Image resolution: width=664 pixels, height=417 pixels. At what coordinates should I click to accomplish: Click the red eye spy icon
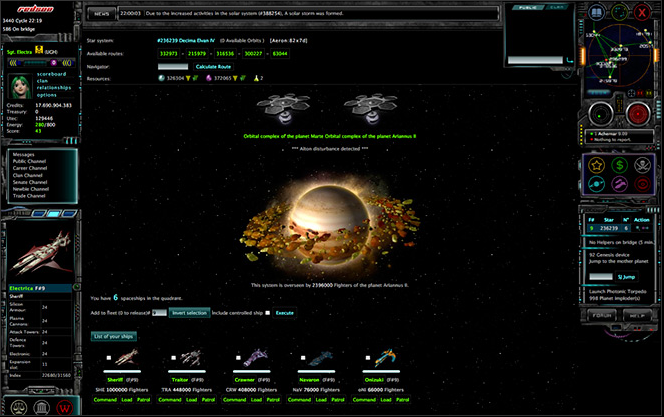pyautogui.click(x=642, y=184)
